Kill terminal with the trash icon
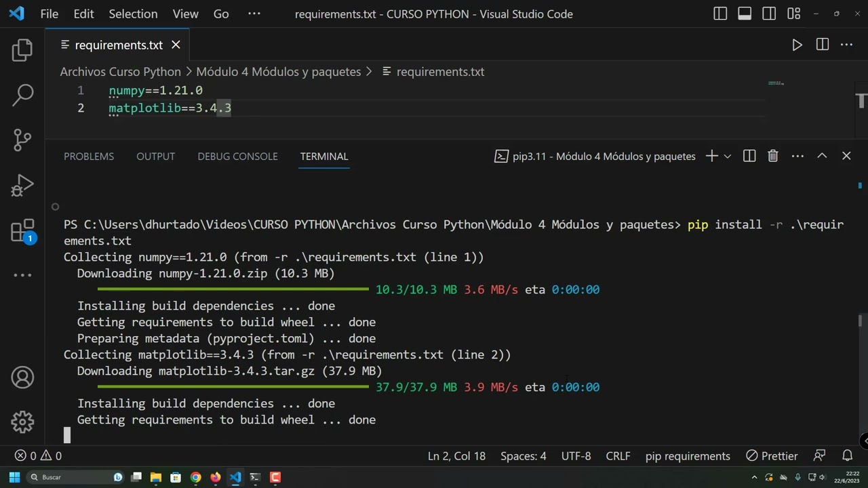868x488 pixels. (773, 156)
